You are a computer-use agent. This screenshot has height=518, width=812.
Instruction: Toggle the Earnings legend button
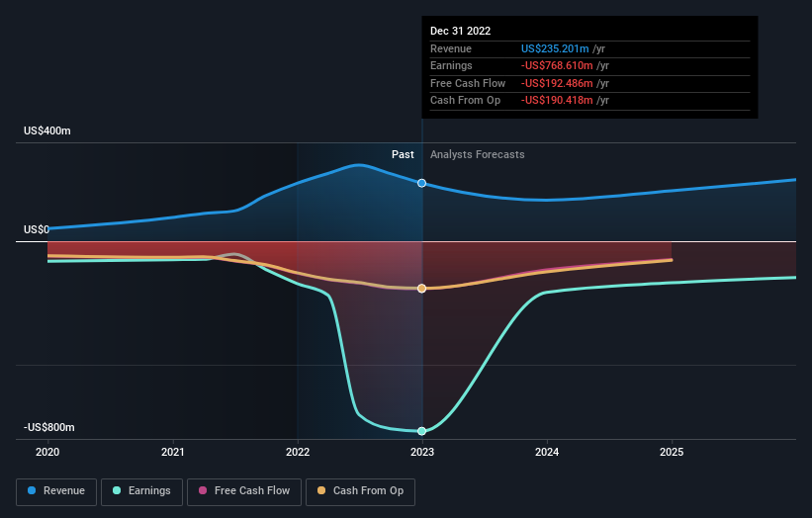pyautogui.click(x=141, y=491)
